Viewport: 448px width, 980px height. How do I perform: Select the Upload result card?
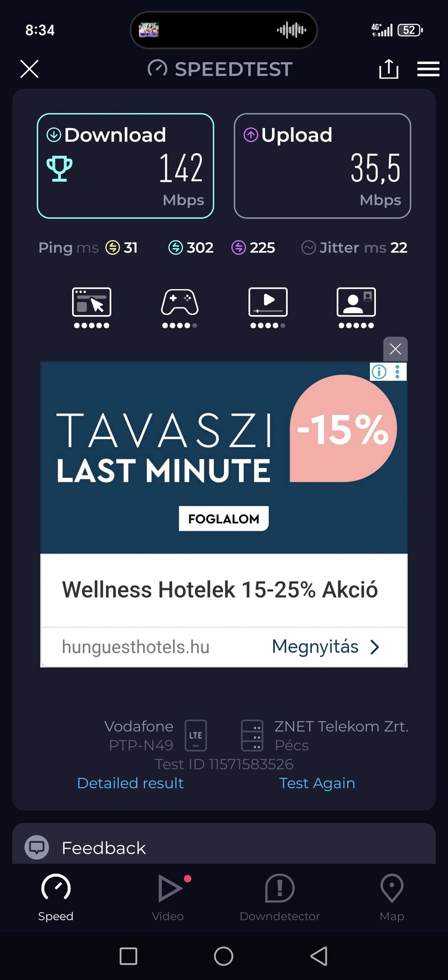pyautogui.click(x=323, y=166)
